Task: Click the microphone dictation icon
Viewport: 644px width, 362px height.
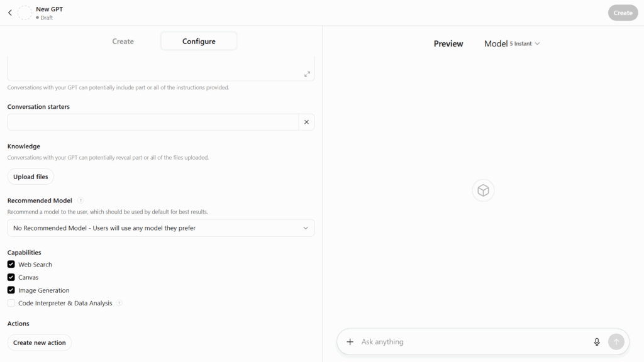Action: (597, 342)
